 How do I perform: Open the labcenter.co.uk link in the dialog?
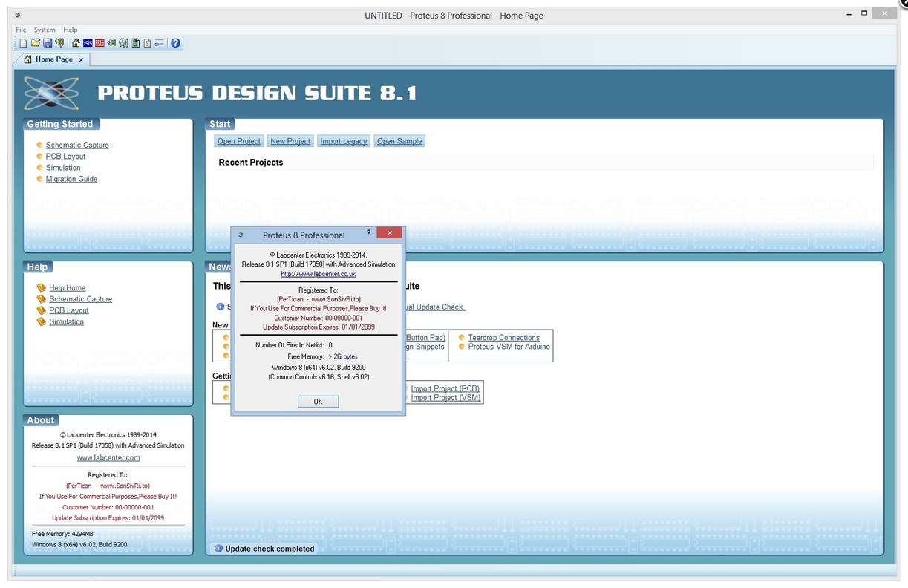pos(318,274)
